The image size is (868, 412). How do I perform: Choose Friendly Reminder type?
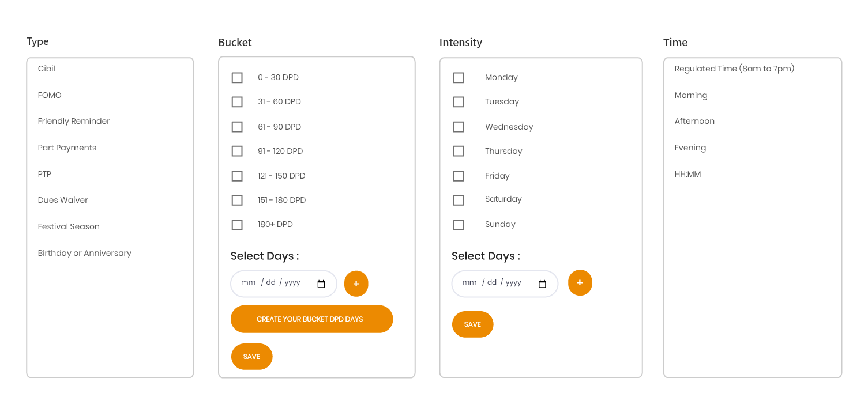(74, 121)
